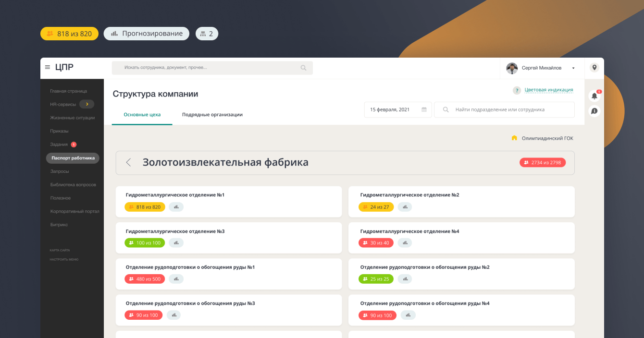The height and width of the screenshot is (338, 644).
Task: Click Олимпиадинский ГОК breadcrumb
Action: pos(547,138)
